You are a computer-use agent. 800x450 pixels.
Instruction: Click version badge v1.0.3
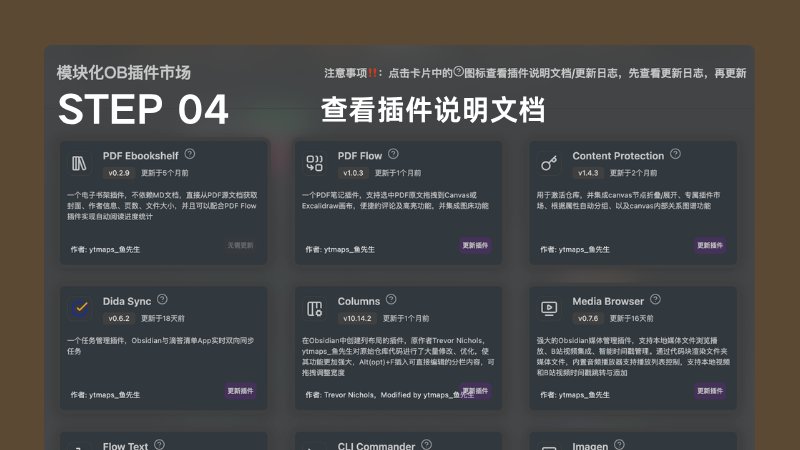[x=353, y=173]
